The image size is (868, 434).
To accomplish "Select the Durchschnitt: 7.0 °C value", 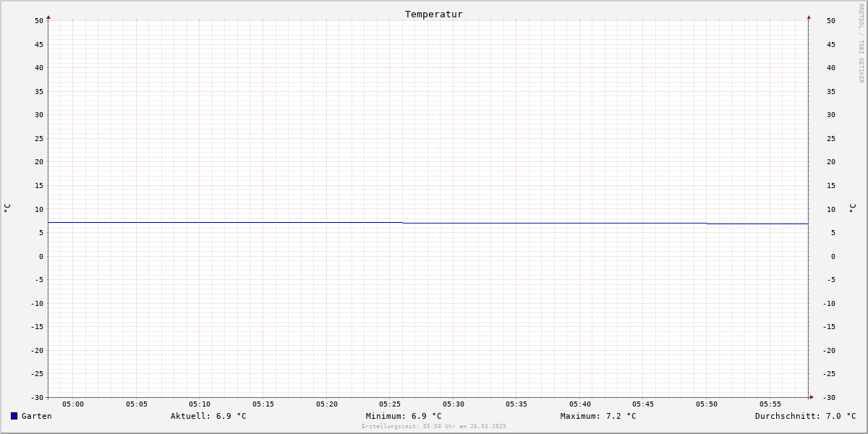I will coord(806,416).
